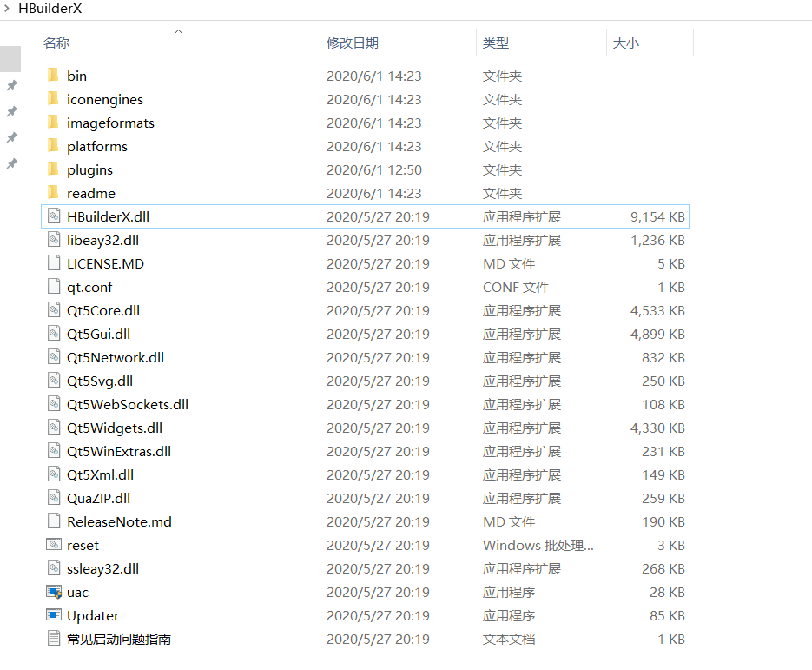This screenshot has height=670, width=812.
Task: Select the ReleaseNote.md file name
Action: coord(119,521)
